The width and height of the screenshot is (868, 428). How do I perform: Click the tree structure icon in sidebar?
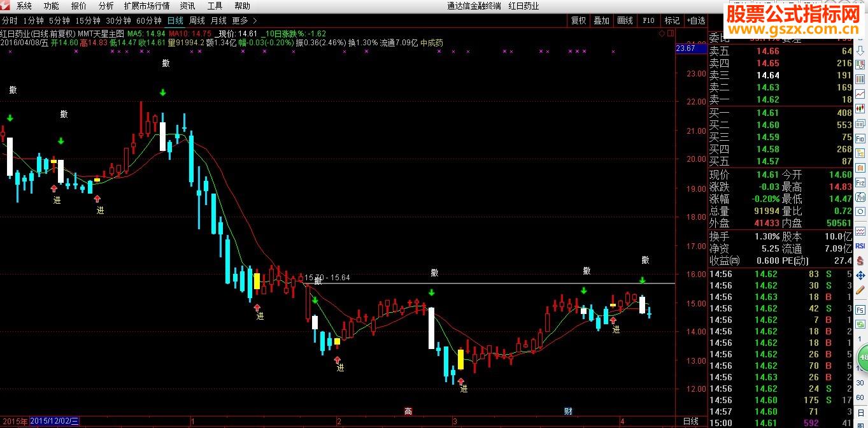[860, 153]
